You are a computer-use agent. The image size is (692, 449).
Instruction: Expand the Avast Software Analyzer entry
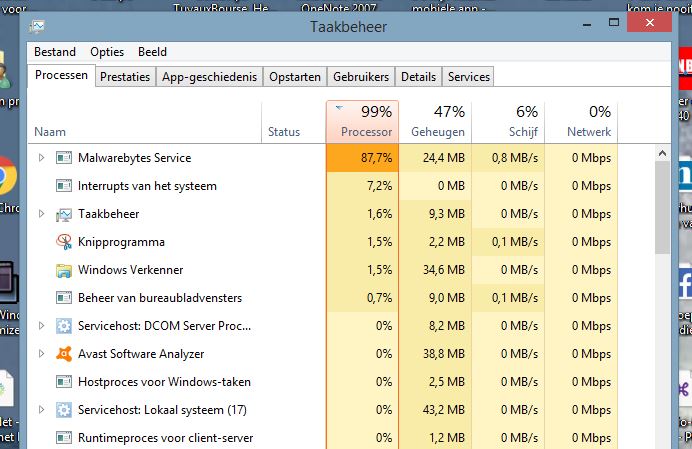41,354
